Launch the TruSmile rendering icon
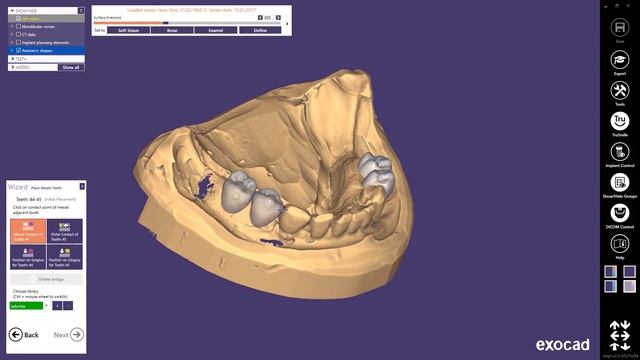The width and height of the screenshot is (640, 360). click(x=620, y=121)
